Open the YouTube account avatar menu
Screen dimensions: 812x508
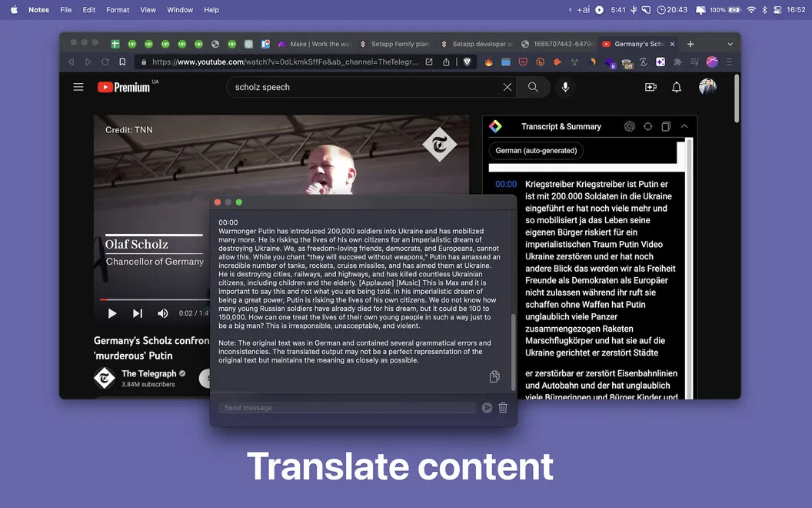(x=707, y=86)
